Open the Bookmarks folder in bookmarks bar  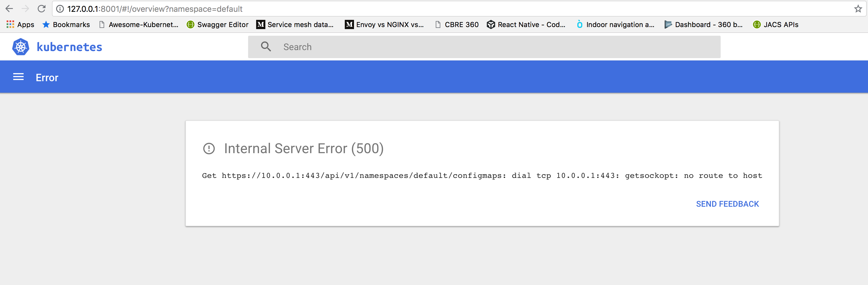(66, 24)
